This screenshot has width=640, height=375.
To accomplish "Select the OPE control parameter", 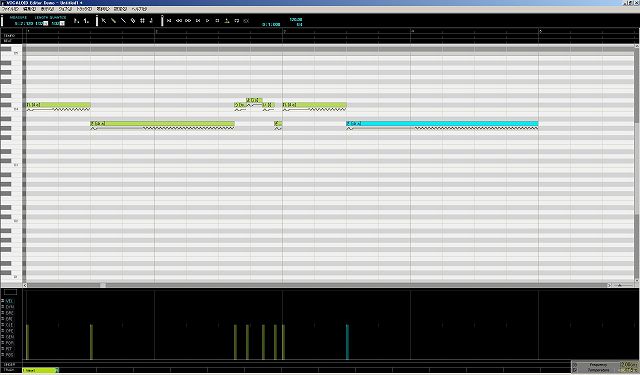I will pyautogui.click(x=9, y=331).
